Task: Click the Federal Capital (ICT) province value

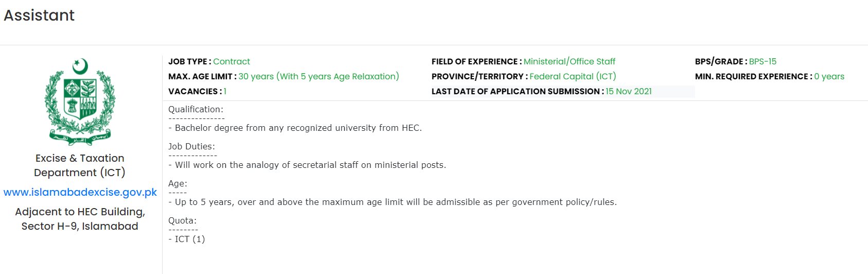Action: [x=572, y=76]
